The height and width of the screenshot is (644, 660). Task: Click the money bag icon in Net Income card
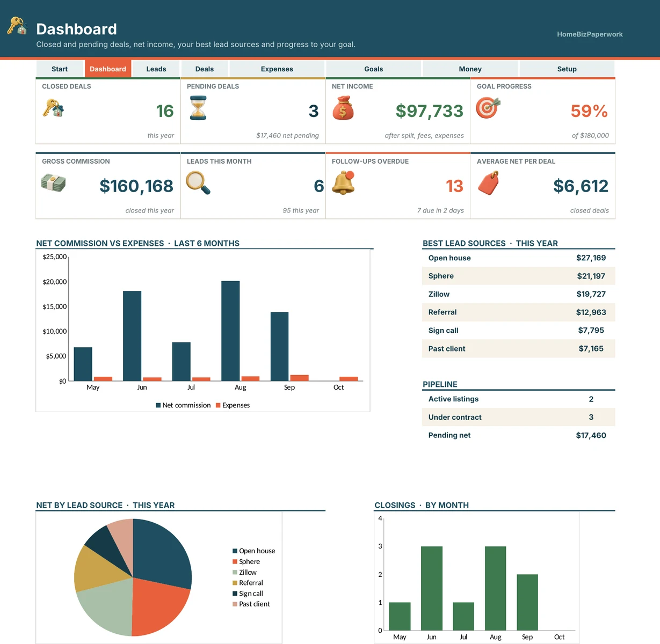click(x=343, y=108)
